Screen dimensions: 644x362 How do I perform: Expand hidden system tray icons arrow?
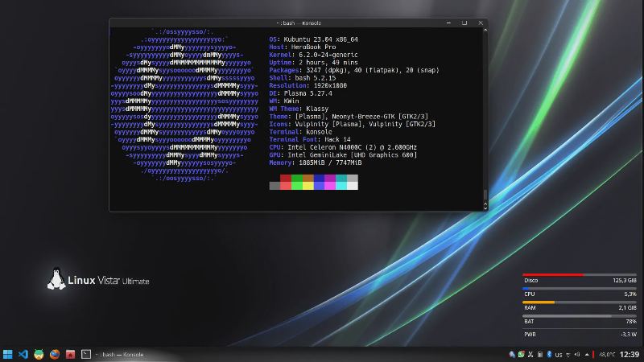pyautogui.click(x=587, y=354)
